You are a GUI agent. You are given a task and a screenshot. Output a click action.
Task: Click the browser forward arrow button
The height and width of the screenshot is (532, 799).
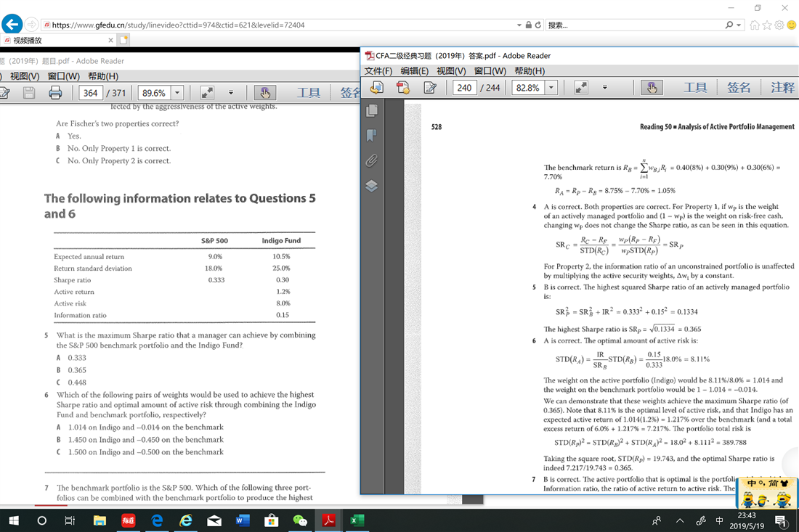(31, 25)
